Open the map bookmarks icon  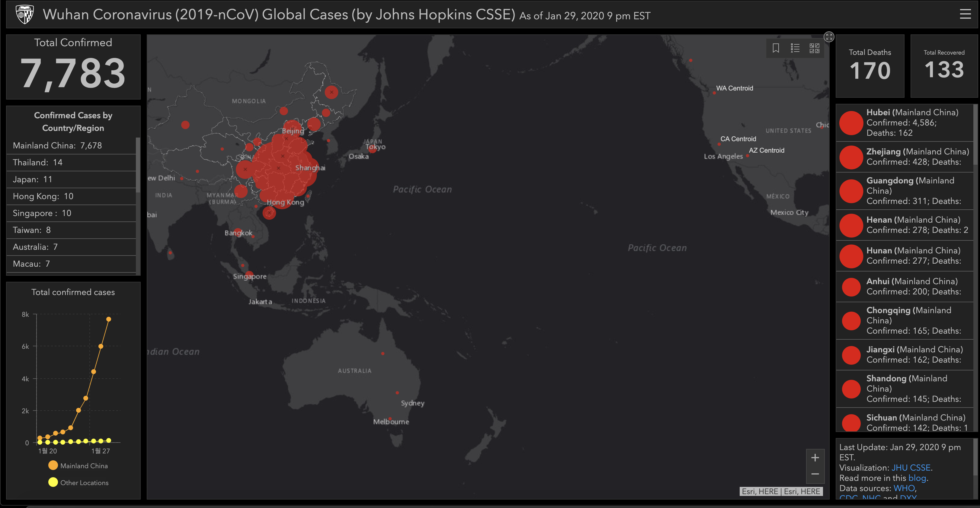776,48
